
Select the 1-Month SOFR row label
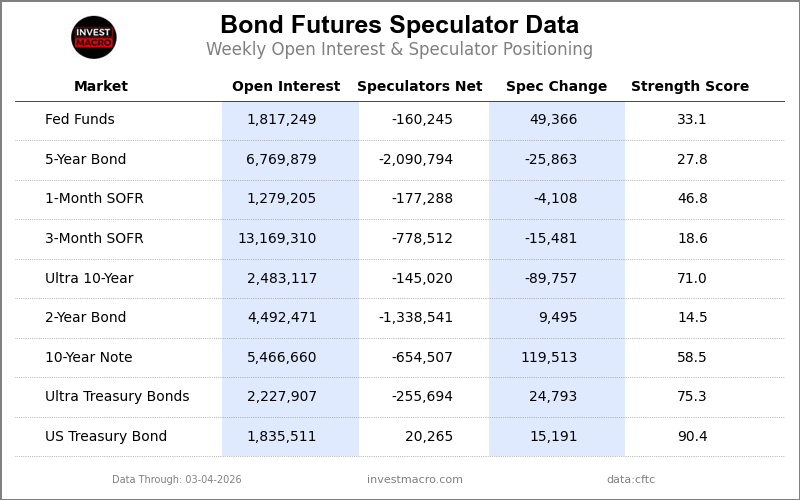(94, 199)
